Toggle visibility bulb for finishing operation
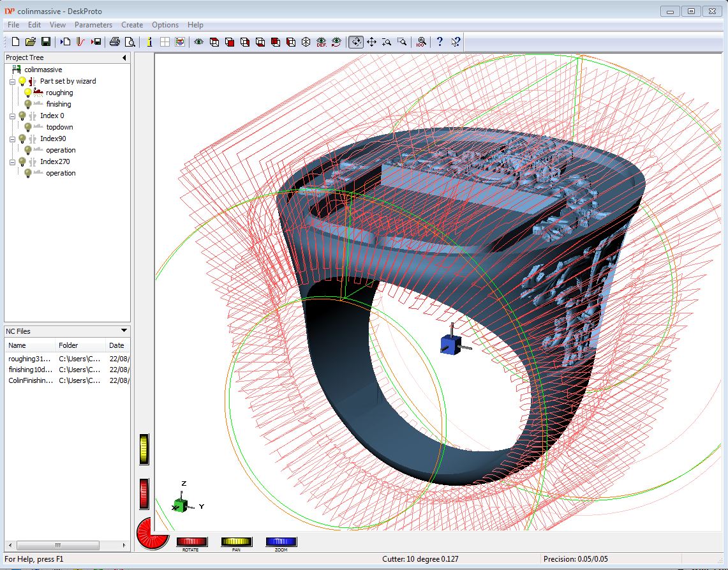728x570 pixels. pos(28,104)
